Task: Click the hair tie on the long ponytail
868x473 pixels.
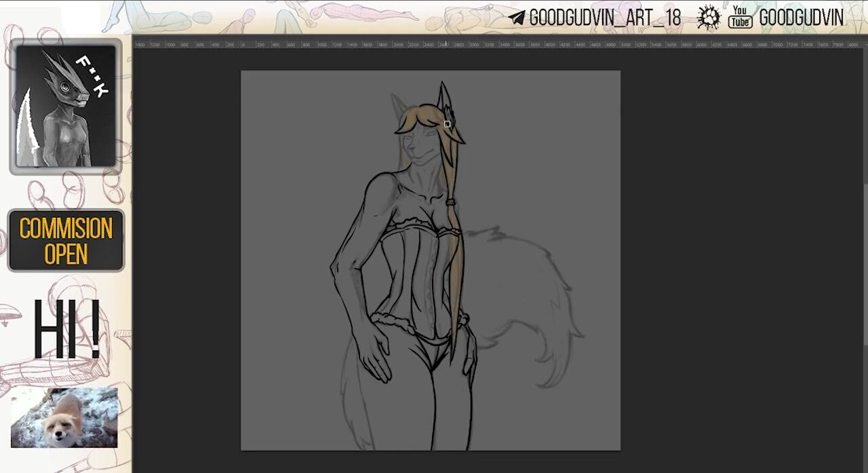Action: (450, 201)
